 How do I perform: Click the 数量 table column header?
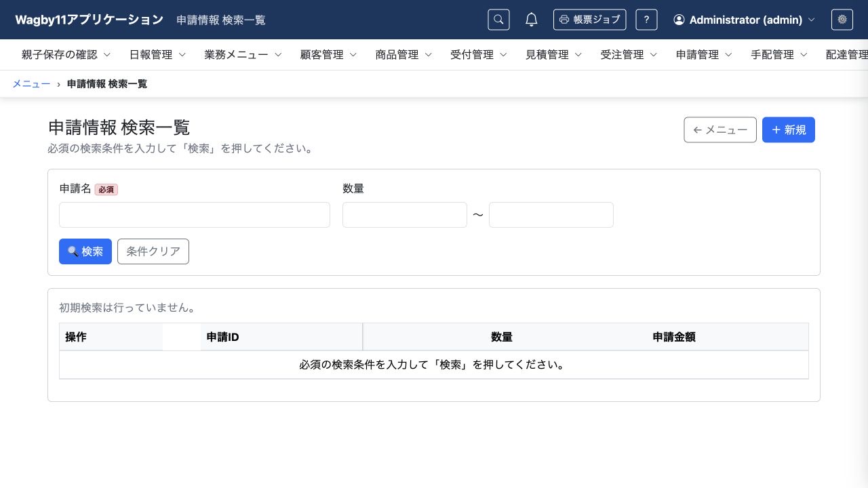click(x=502, y=337)
